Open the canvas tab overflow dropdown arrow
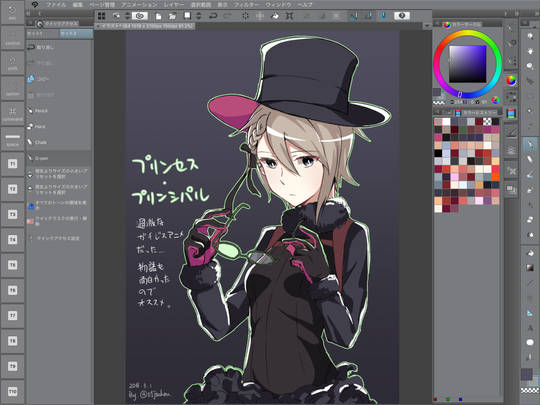 tap(427, 26)
